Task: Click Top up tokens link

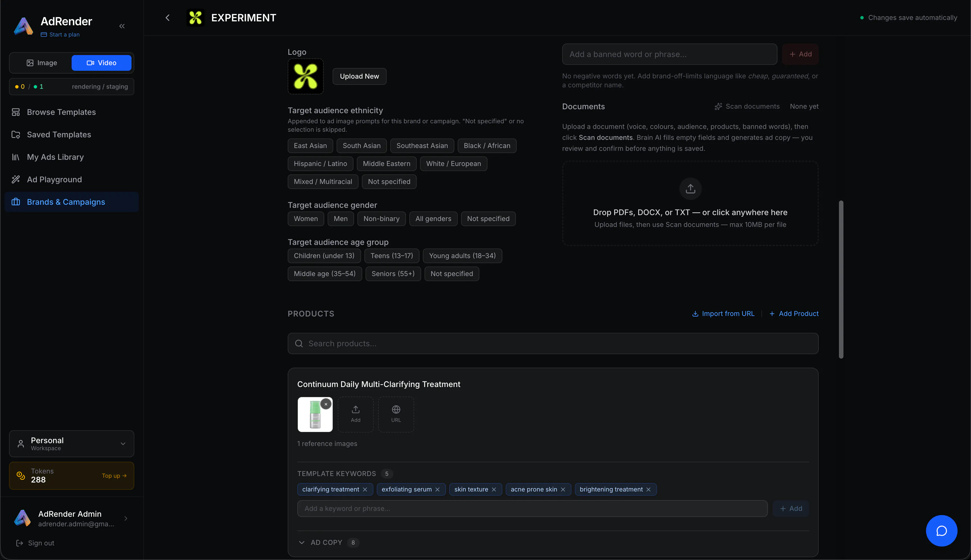Action: [x=114, y=476]
